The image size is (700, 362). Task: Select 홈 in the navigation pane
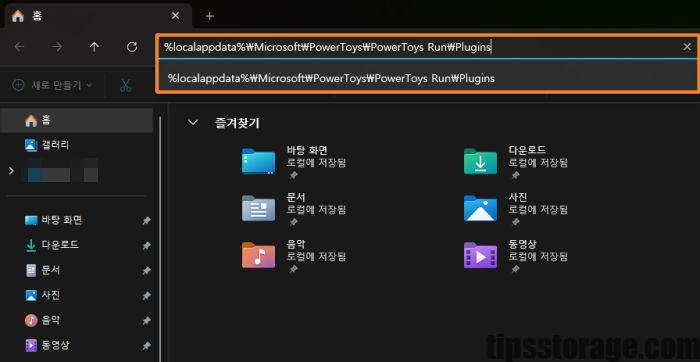tap(76, 120)
